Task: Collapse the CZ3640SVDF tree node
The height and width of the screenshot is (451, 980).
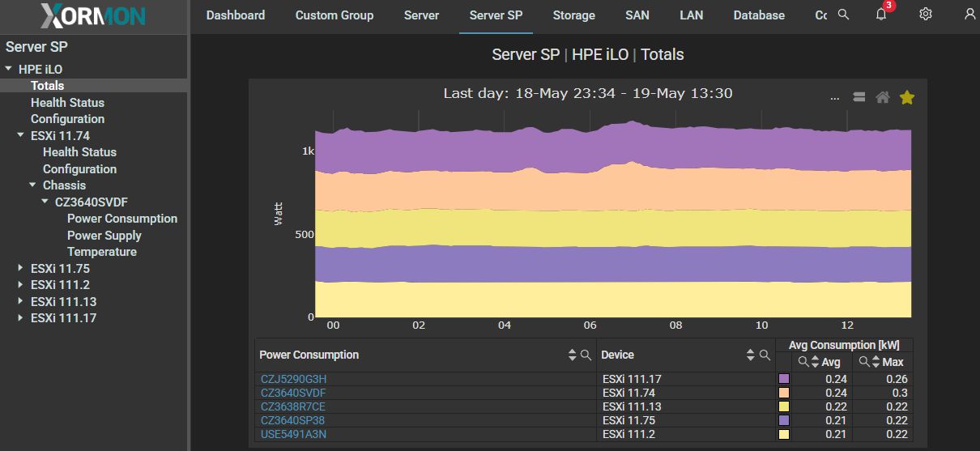Action: [x=45, y=202]
